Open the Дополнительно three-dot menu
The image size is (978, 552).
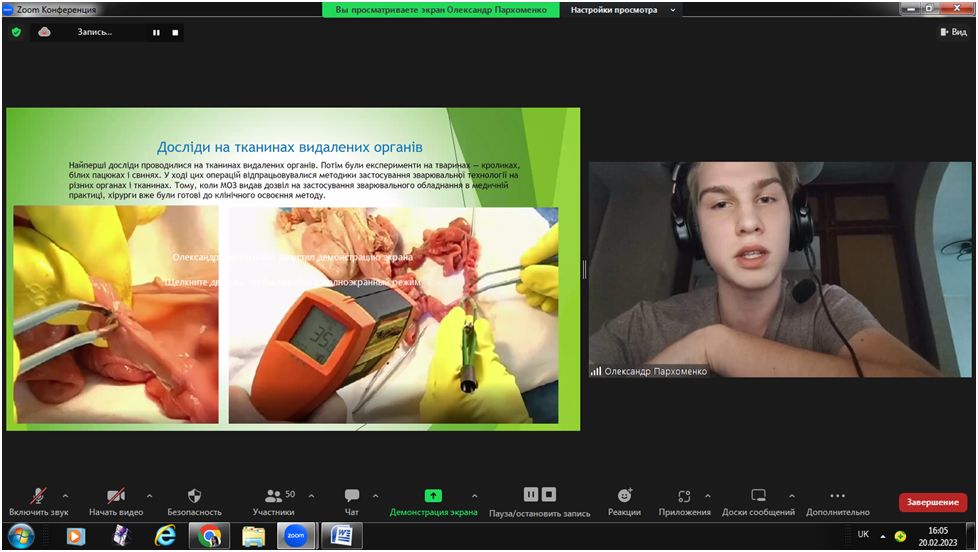click(838, 496)
